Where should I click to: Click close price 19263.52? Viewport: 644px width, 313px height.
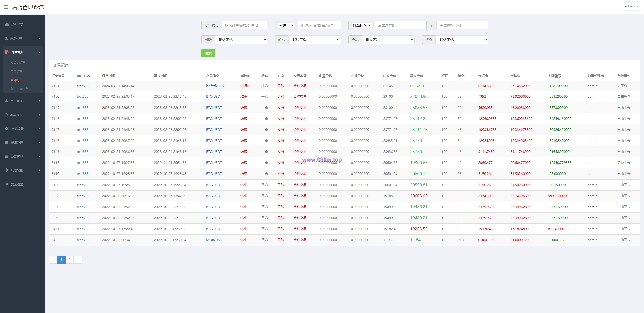(x=419, y=229)
